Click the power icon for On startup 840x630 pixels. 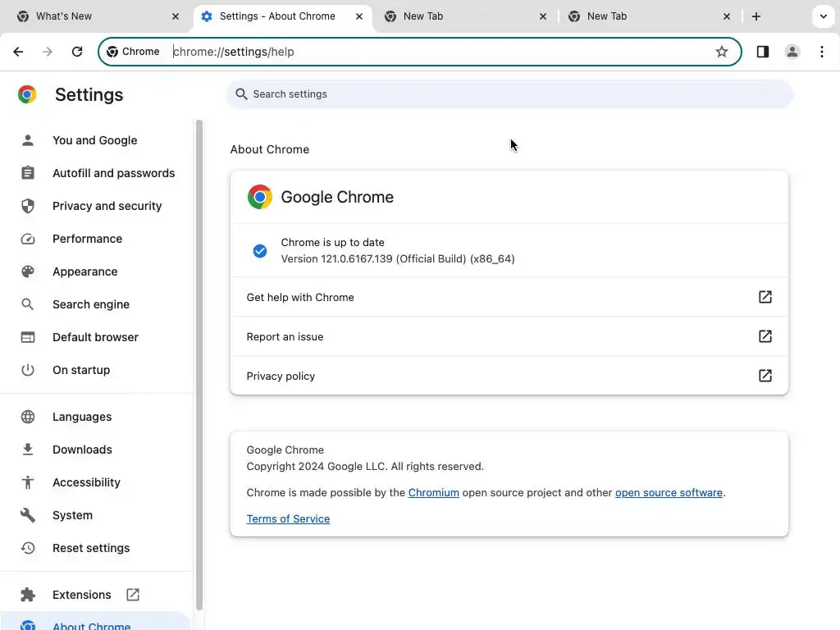point(28,370)
